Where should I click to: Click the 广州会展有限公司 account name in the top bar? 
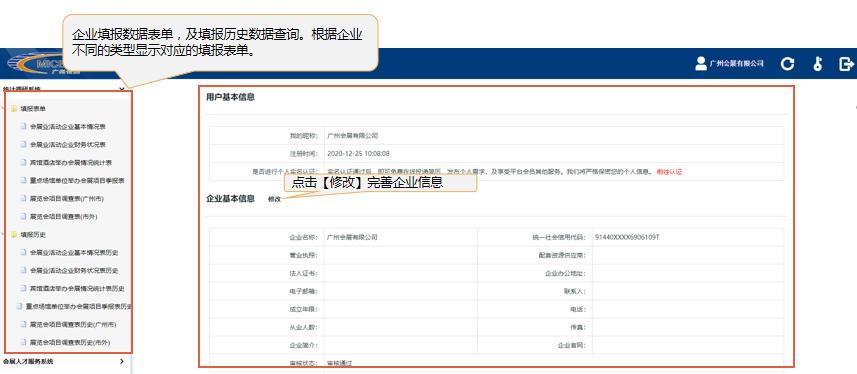(737, 64)
